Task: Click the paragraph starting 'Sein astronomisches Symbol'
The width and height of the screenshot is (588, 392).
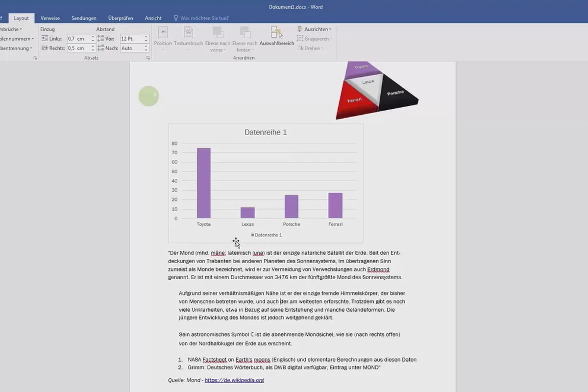Action: click(290, 339)
